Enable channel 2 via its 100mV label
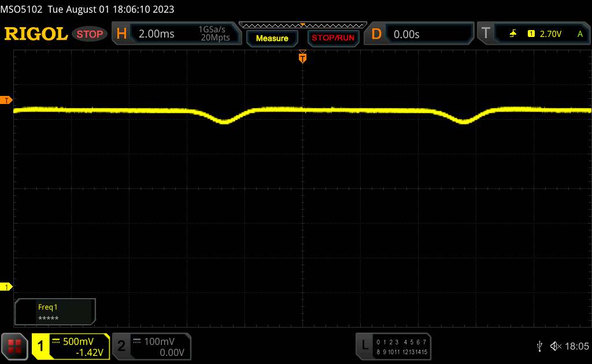 point(158,341)
